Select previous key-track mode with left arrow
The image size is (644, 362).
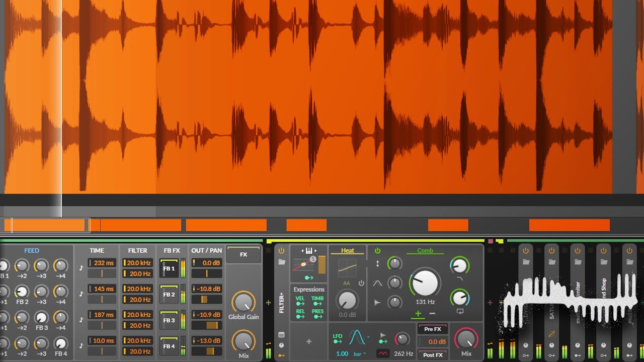coord(302,250)
